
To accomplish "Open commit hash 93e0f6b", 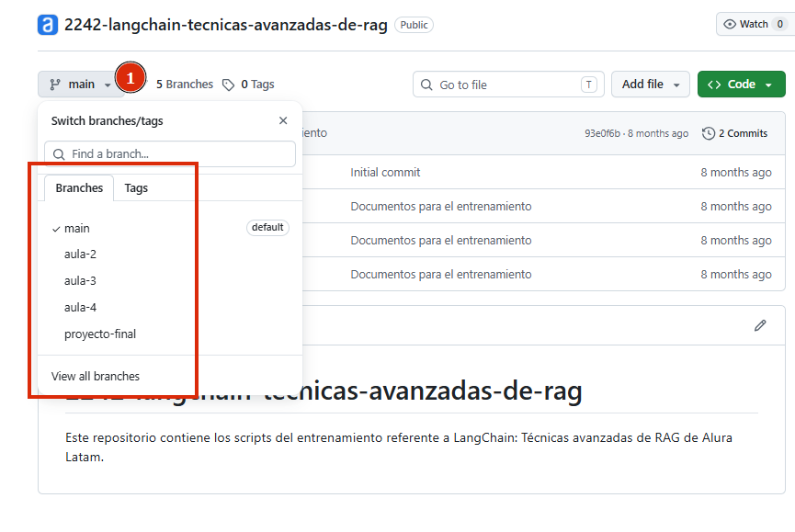I will 602,133.
